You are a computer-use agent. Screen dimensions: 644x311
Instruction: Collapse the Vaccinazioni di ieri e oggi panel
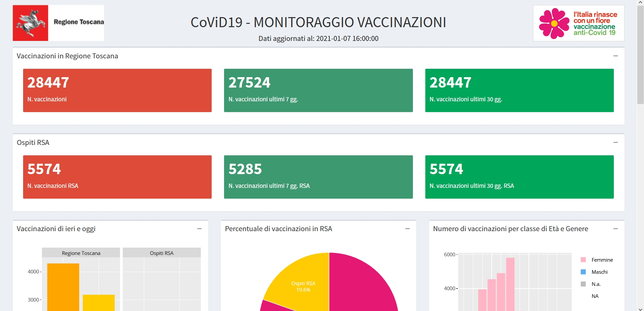point(199,229)
